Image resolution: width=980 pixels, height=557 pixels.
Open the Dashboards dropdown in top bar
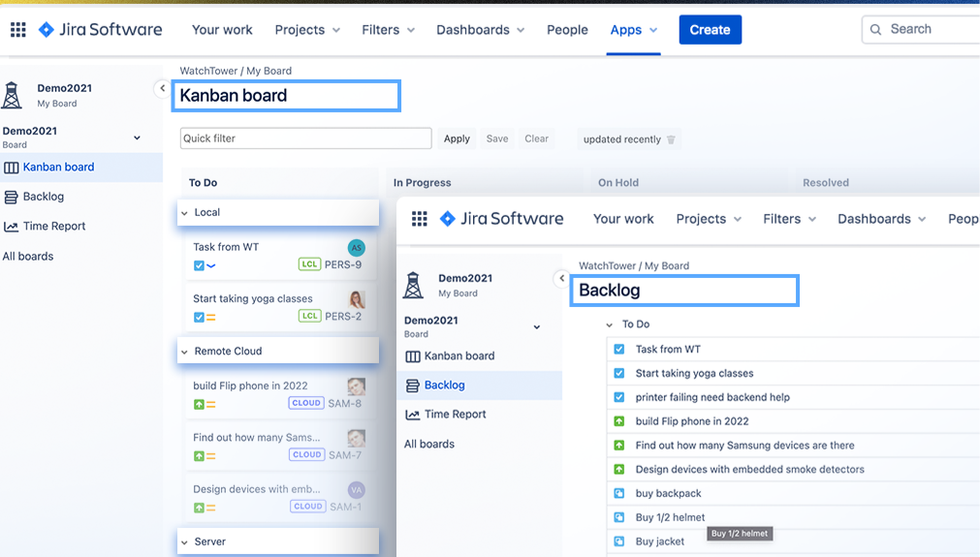(x=481, y=29)
